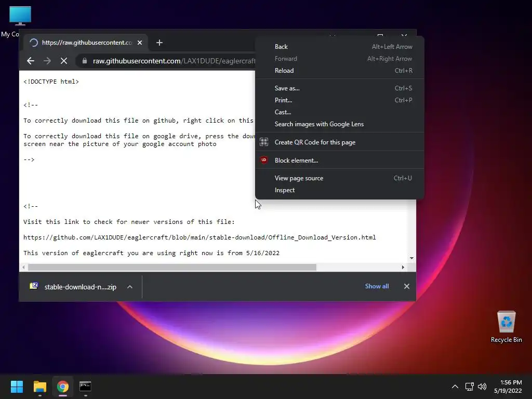Open the terminal icon in the taskbar

click(85, 387)
